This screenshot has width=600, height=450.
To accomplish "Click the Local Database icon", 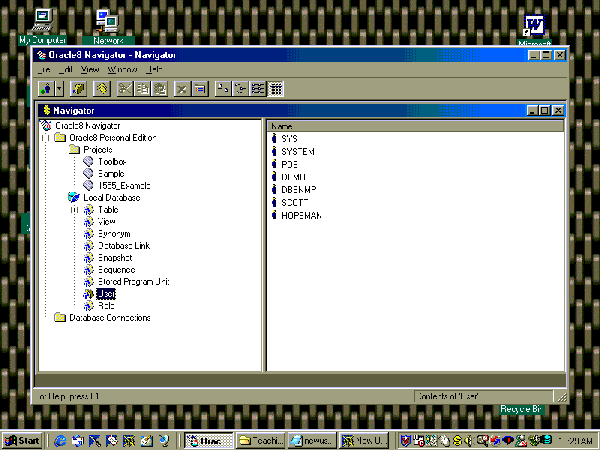I will click(74, 197).
